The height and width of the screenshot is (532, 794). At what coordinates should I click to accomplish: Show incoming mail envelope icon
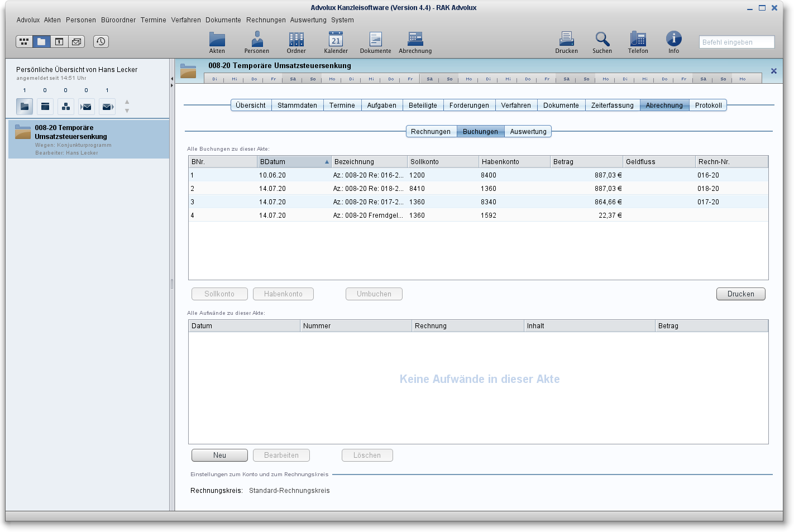(87, 106)
